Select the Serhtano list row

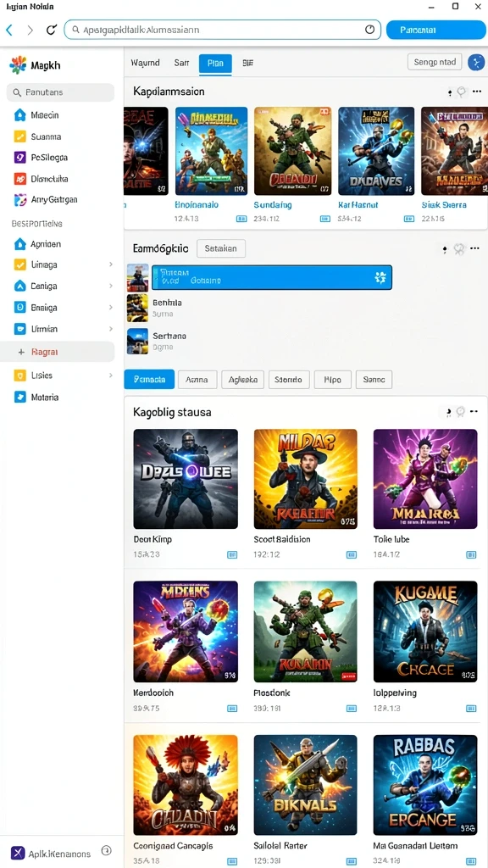(x=259, y=341)
